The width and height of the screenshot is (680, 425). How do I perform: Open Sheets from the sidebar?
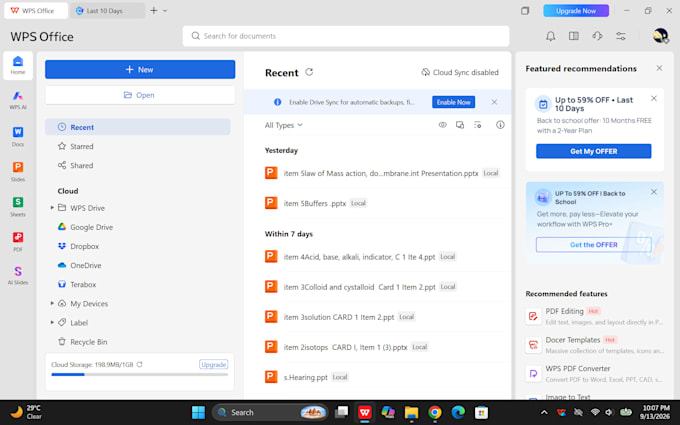coord(18,206)
